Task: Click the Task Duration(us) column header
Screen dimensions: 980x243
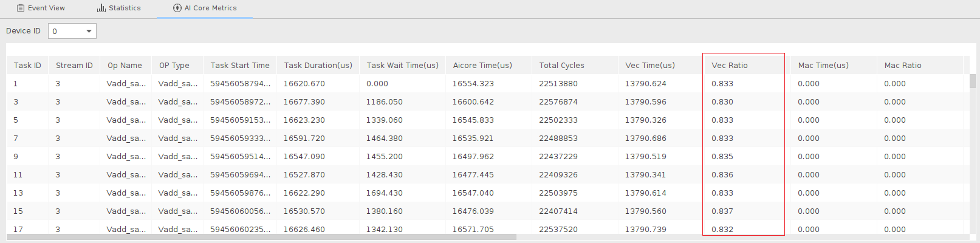Action: (x=318, y=66)
